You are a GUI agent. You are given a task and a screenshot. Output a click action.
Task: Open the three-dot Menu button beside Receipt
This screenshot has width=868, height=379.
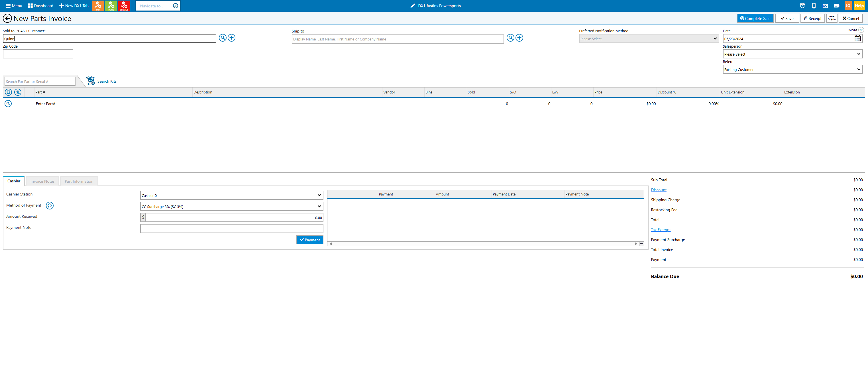(832, 19)
